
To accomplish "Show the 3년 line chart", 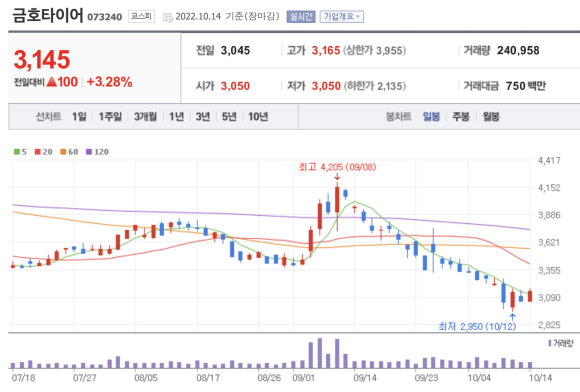I will [203, 117].
